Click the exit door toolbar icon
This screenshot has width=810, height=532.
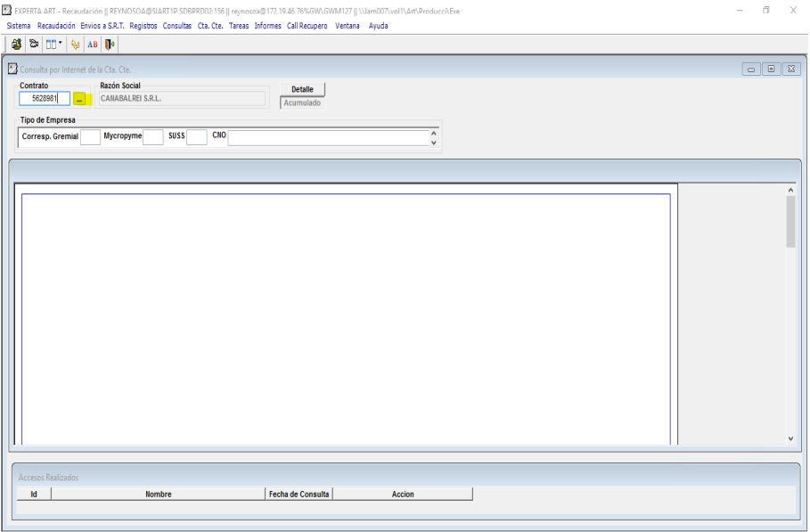coord(110,44)
